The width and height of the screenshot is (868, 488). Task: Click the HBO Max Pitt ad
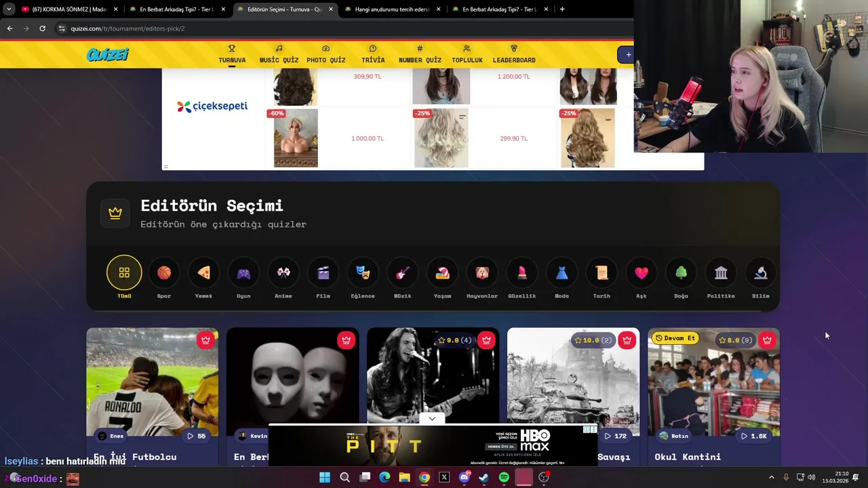[433, 445]
